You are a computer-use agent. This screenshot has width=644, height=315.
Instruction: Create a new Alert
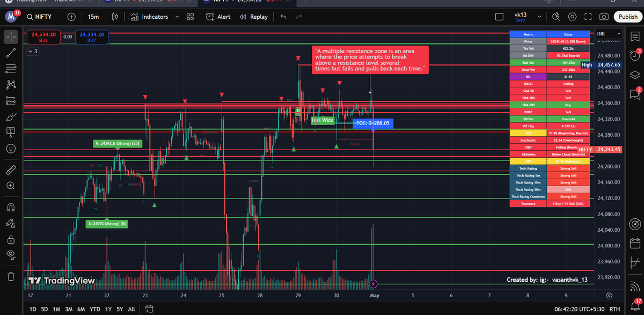coord(218,17)
